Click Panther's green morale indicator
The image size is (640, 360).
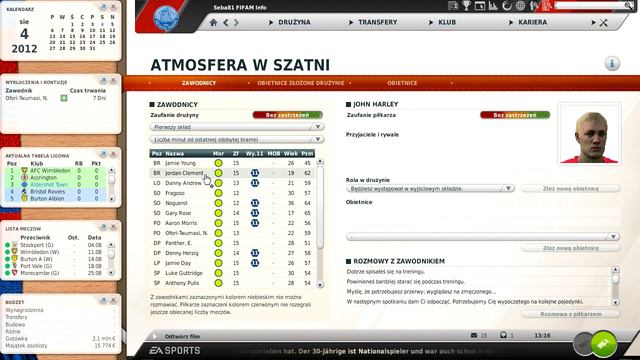point(218,243)
